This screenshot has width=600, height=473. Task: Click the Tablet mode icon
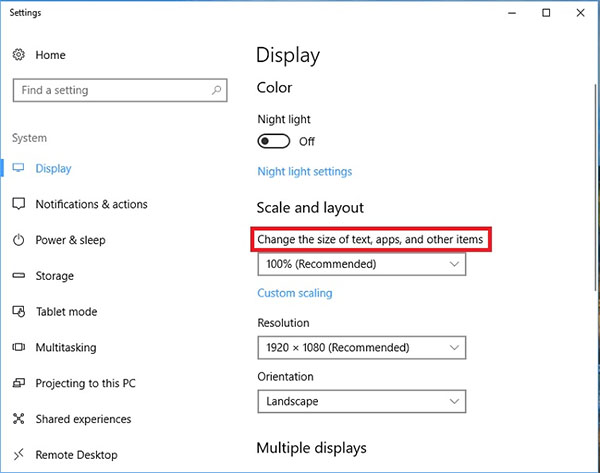(x=18, y=312)
